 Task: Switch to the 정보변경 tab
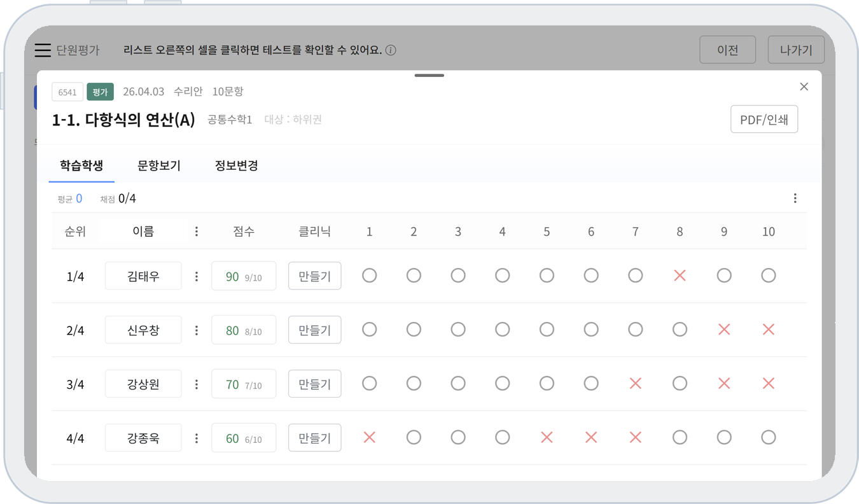[x=236, y=166]
